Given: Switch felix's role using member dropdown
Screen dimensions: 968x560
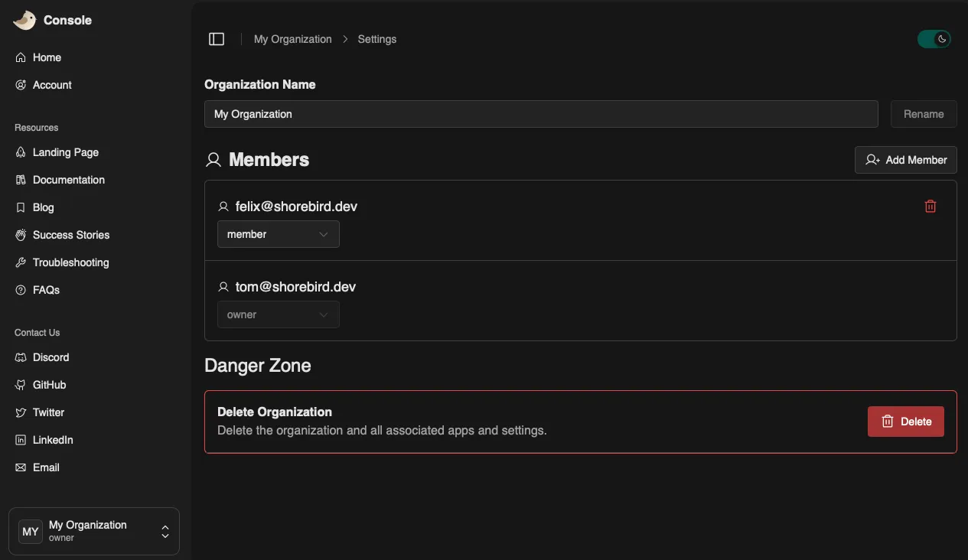Looking at the screenshot, I should click(x=278, y=234).
